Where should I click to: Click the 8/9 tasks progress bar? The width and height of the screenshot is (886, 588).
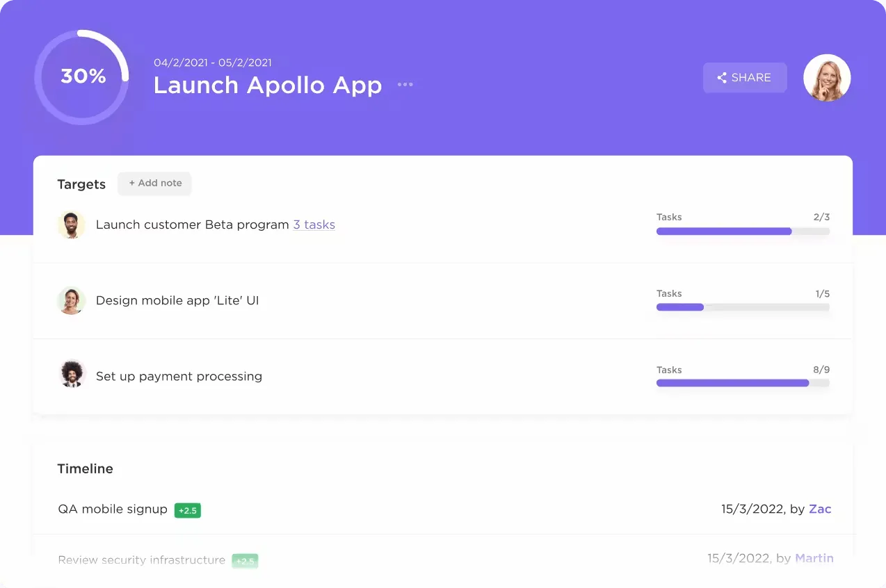click(x=743, y=383)
